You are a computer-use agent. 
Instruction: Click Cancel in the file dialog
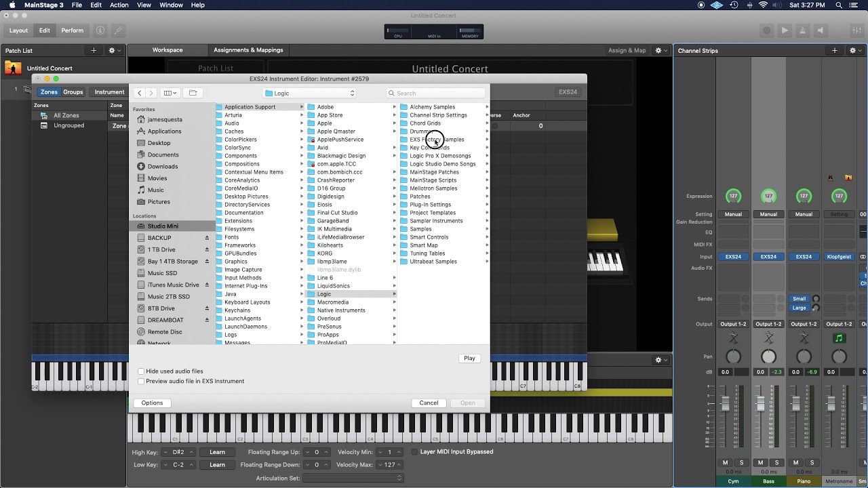(x=429, y=403)
